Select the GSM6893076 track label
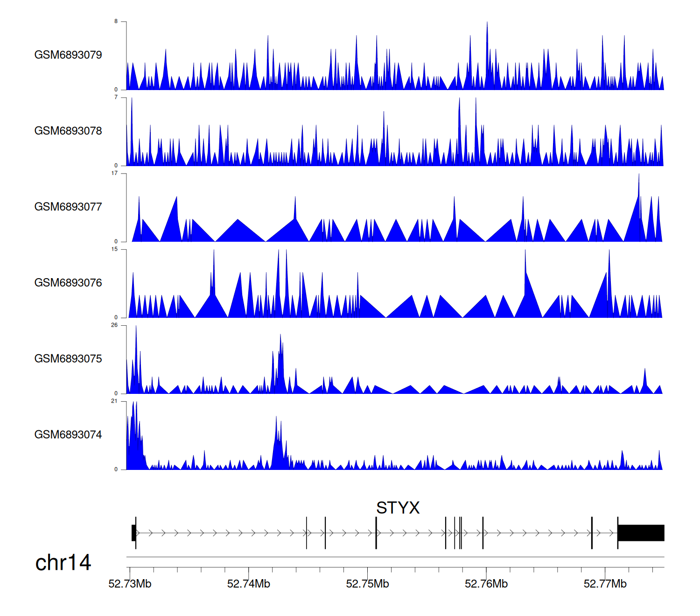Image resolution: width=700 pixels, height=616 pixels. pos(68,283)
